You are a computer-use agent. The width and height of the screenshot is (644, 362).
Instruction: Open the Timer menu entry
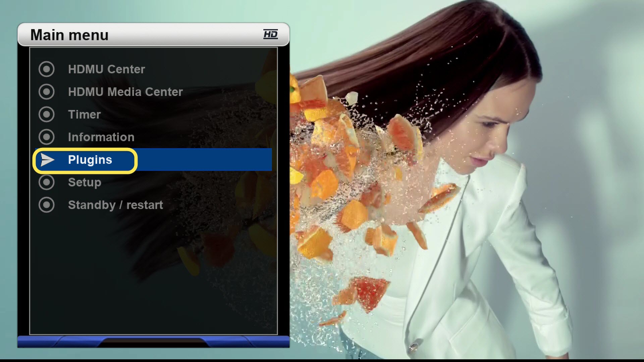tap(154, 114)
